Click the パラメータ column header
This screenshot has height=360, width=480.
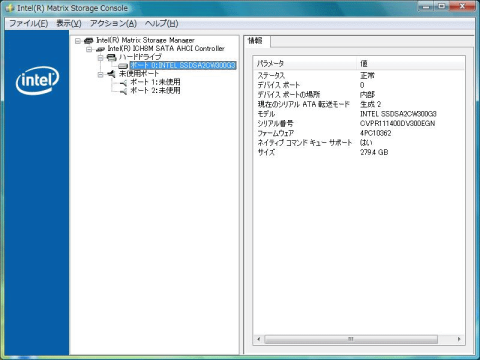tap(305, 63)
